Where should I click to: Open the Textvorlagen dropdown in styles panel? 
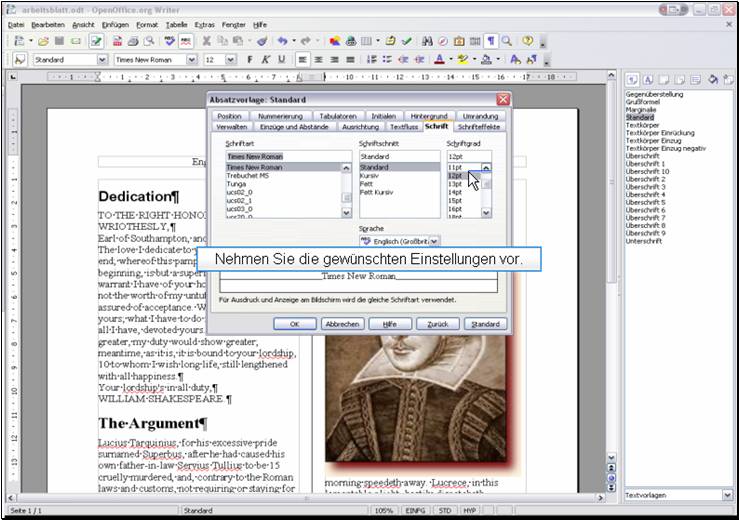(727, 495)
